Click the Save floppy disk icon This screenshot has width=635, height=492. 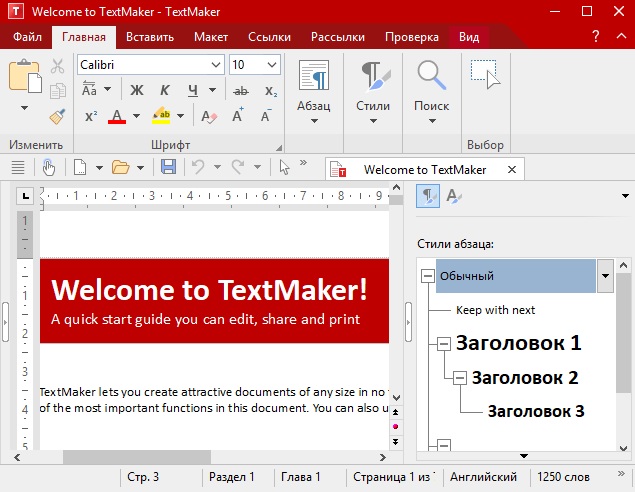tap(168, 167)
